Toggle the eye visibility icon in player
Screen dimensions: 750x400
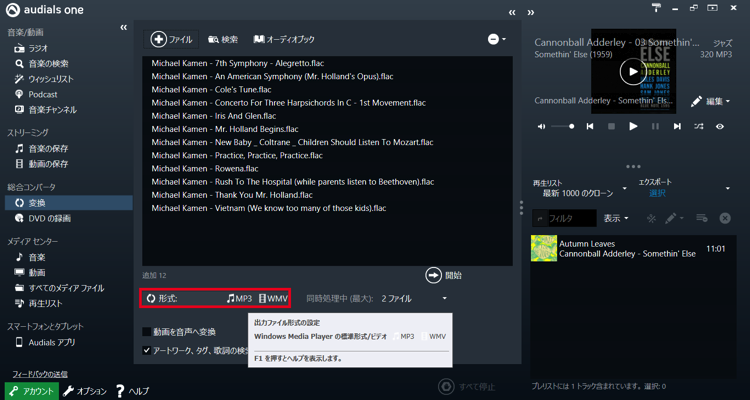(x=720, y=127)
